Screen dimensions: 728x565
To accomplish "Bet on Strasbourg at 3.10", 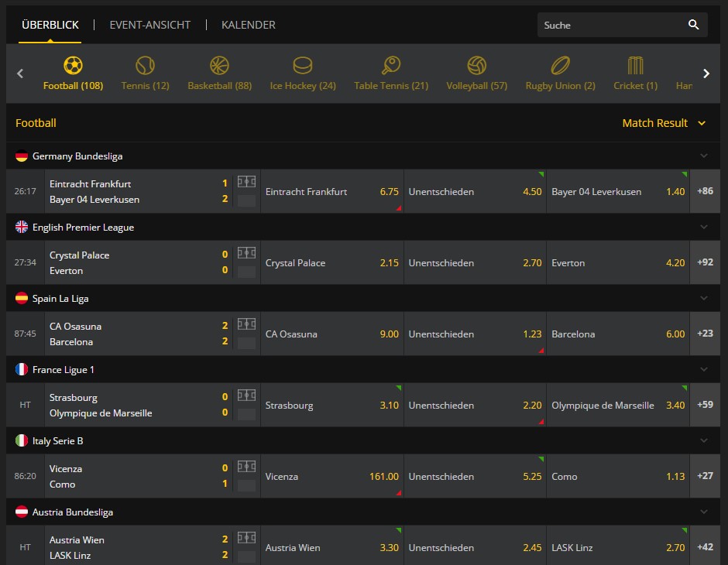I will (332, 405).
